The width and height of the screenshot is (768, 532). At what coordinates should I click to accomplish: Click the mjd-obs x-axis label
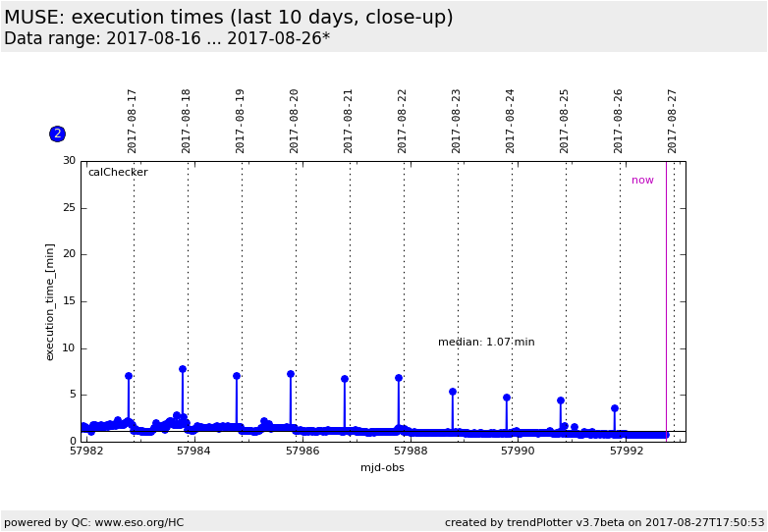click(382, 468)
